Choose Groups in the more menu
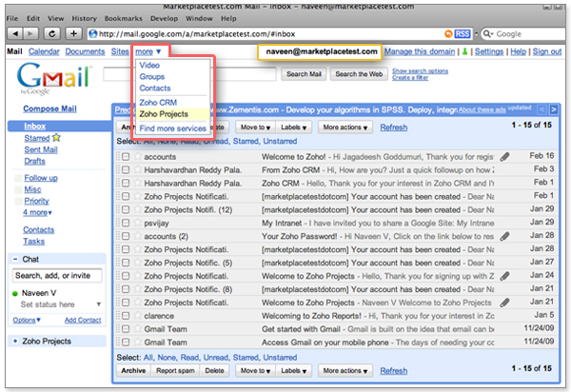This screenshot has width=571, height=392. click(152, 77)
